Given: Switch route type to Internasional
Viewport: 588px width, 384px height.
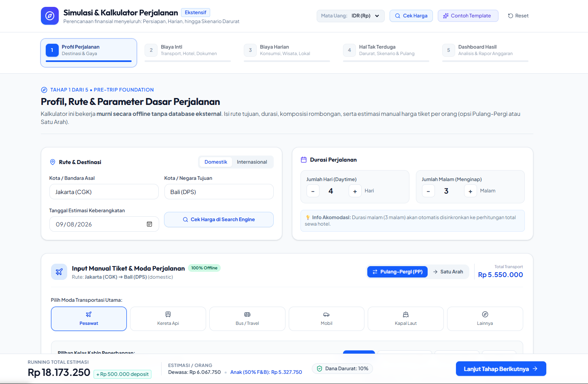Looking at the screenshot, I should [x=252, y=162].
